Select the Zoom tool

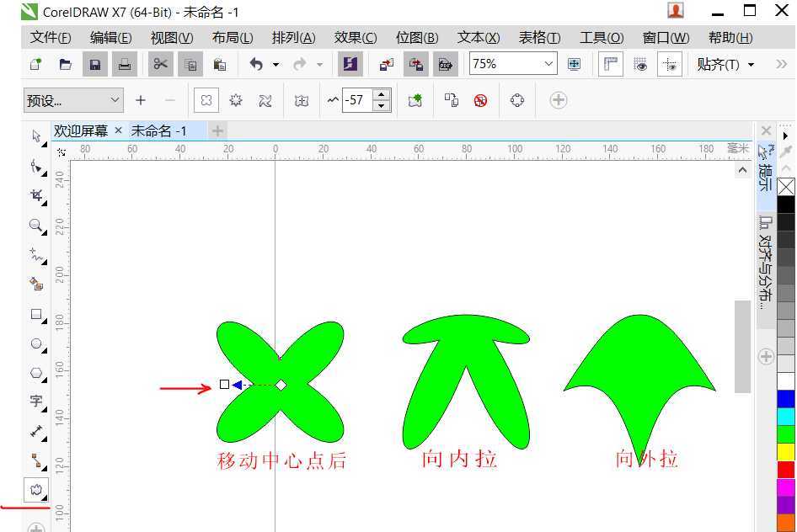(35, 226)
